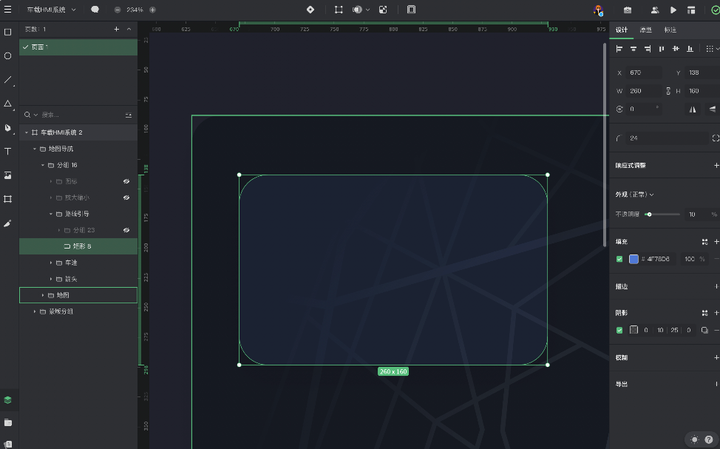Open the comments speech bubble
Screen dimensions: 720x449
95,9
